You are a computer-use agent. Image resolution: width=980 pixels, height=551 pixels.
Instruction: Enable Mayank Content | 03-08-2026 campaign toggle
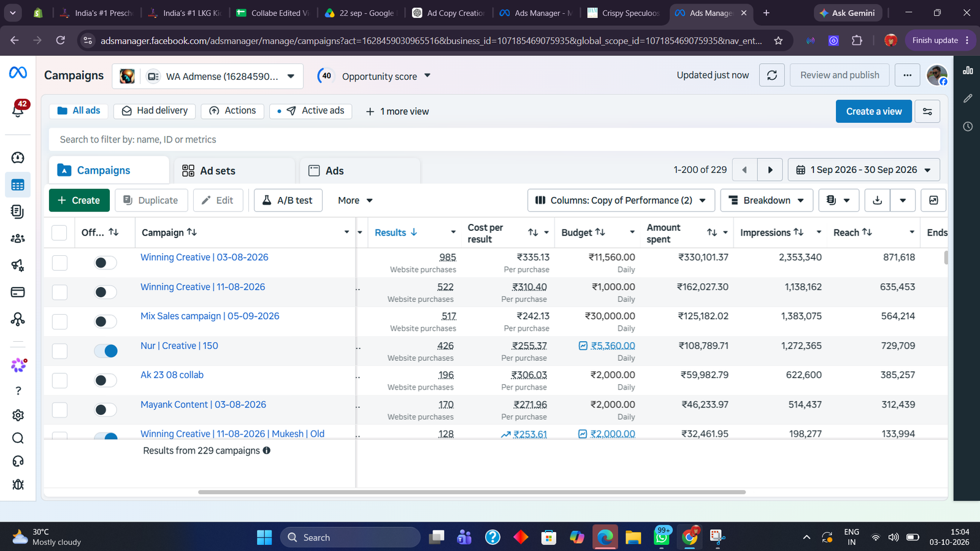click(x=105, y=410)
